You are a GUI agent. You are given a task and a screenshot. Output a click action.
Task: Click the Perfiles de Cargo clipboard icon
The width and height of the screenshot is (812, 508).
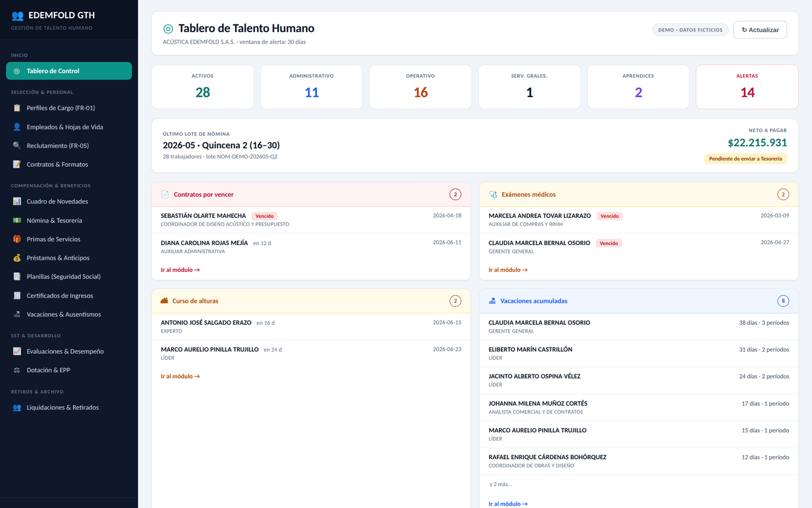(x=17, y=108)
